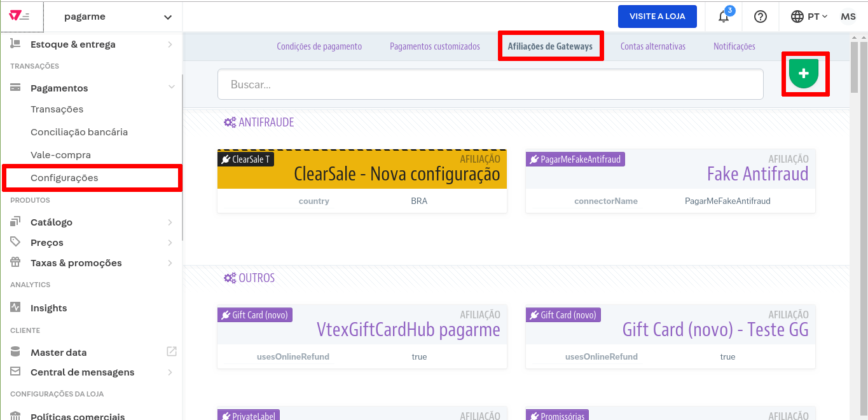Expand Central de mensagens submenu
This screenshot has height=420, width=868.
[x=170, y=372]
